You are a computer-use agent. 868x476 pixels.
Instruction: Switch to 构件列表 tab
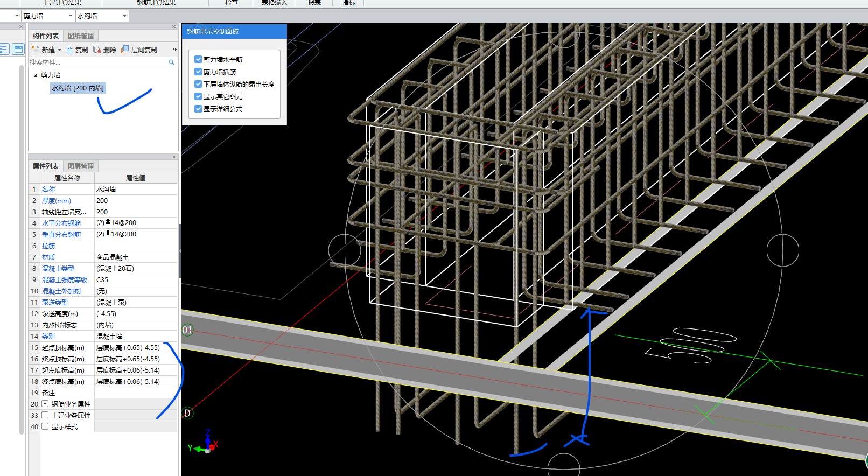pyautogui.click(x=46, y=36)
